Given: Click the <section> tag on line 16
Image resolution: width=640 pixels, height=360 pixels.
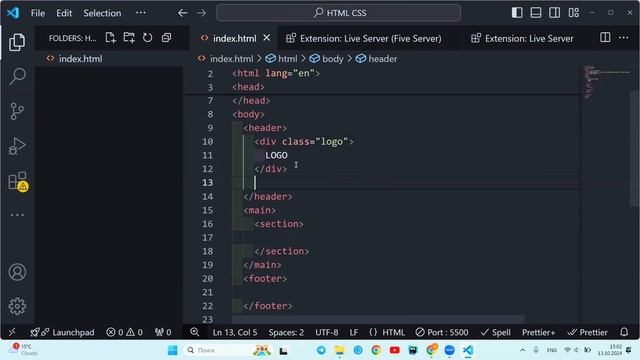Looking at the screenshot, I should pos(279,224).
